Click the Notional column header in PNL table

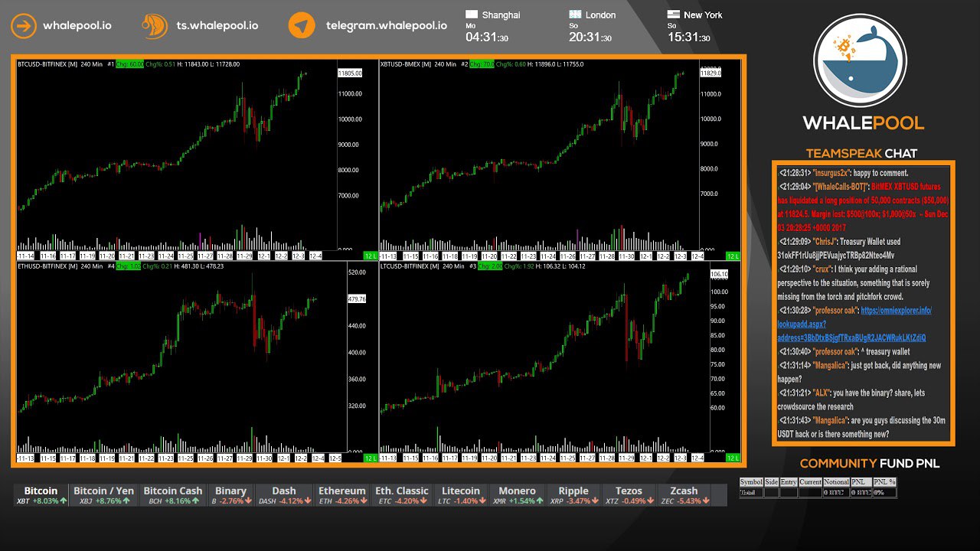(x=836, y=482)
